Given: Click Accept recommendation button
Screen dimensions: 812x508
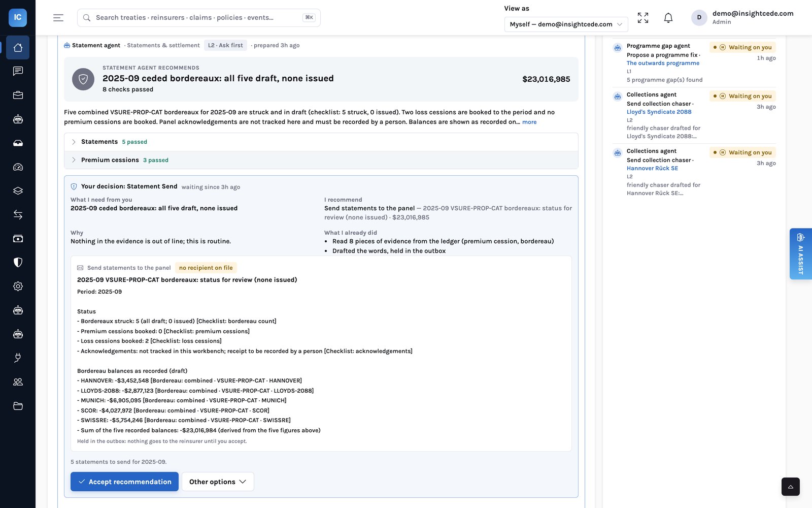Looking at the screenshot, I should pos(124,482).
